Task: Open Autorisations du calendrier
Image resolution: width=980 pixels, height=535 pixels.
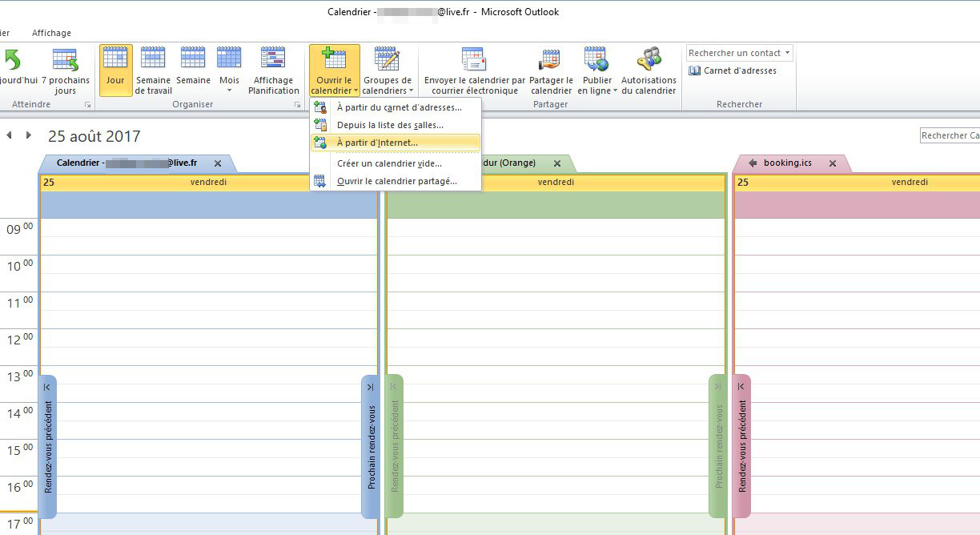Action: (649, 70)
